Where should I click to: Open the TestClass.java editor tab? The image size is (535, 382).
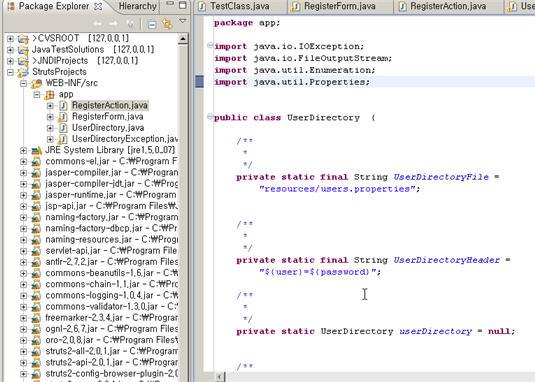[x=240, y=6]
